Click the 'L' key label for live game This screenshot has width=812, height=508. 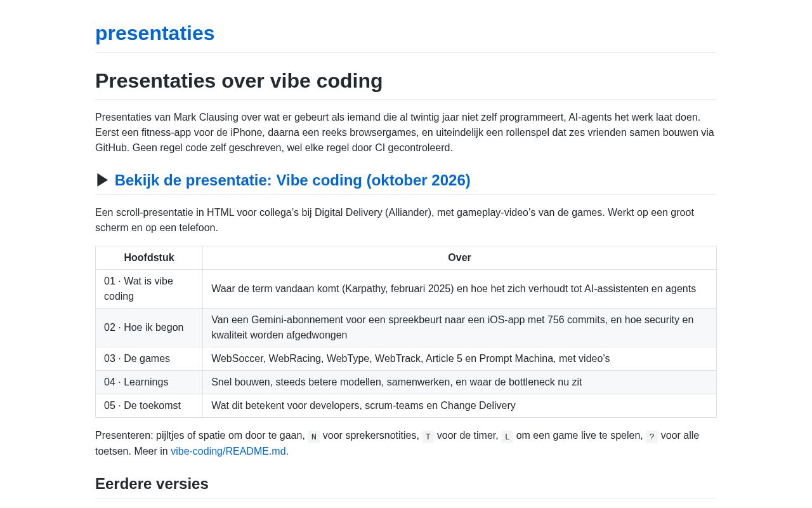[x=507, y=436]
